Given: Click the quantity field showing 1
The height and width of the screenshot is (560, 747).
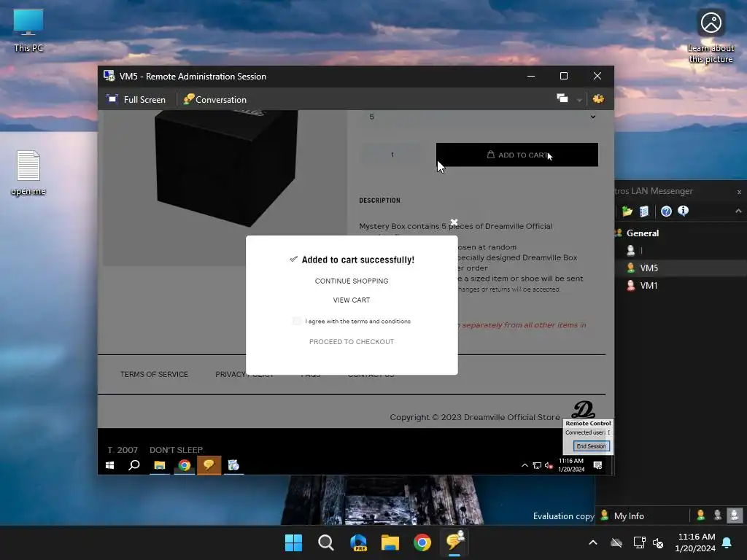Looking at the screenshot, I should pos(392,155).
